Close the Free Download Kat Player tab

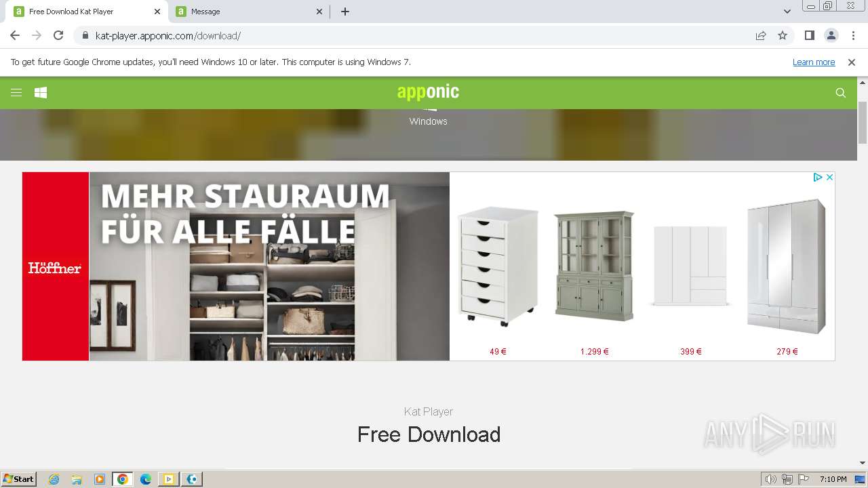(x=157, y=12)
